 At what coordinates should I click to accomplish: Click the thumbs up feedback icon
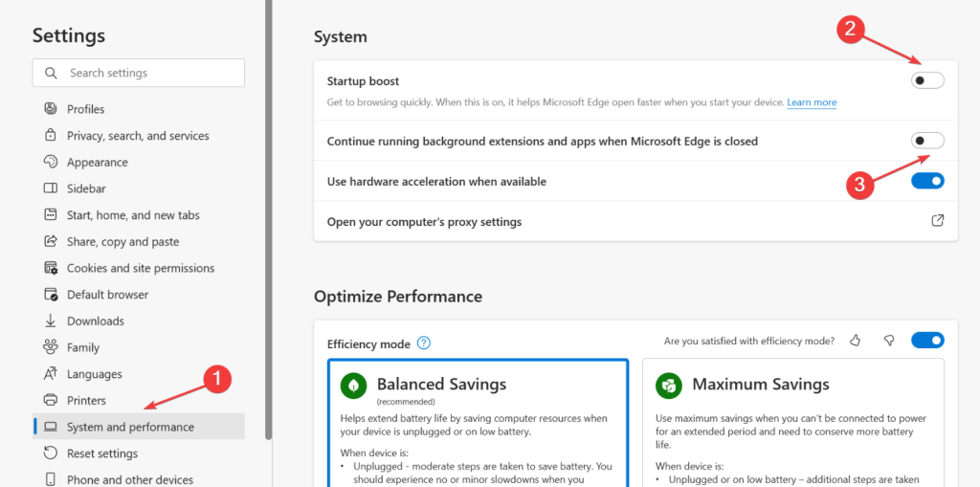click(x=856, y=341)
